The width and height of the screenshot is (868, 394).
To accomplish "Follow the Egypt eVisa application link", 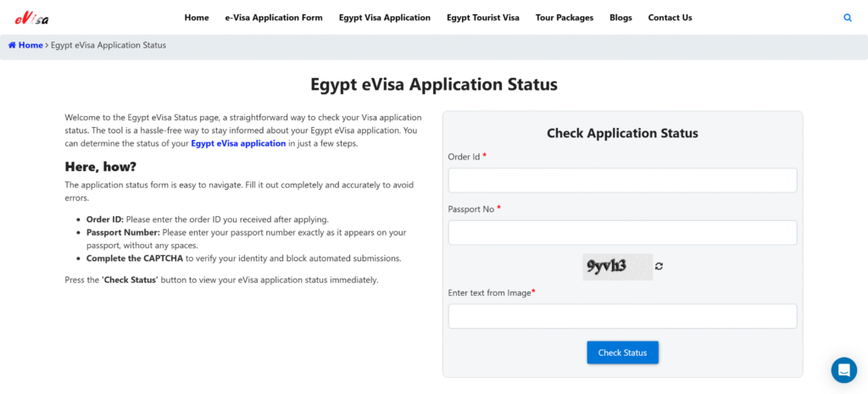I will click(x=238, y=143).
